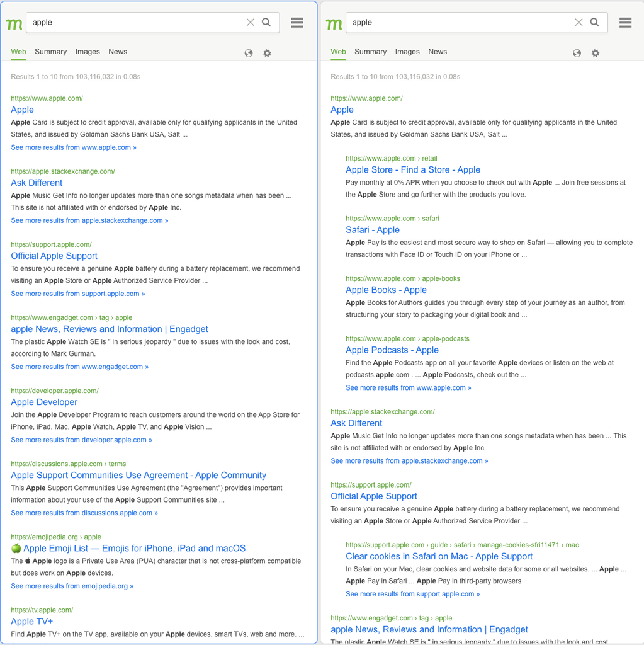Click the https://tv.apple.com/ URL

(x=42, y=610)
